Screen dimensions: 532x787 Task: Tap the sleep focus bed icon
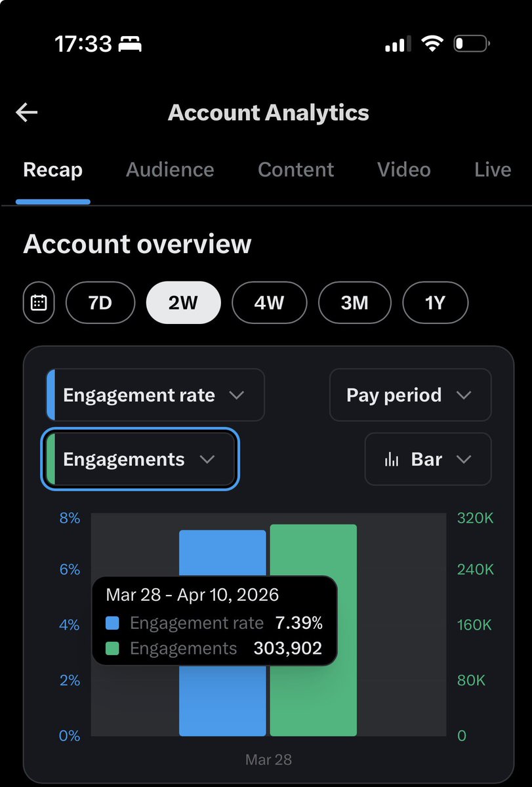[x=130, y=45]
